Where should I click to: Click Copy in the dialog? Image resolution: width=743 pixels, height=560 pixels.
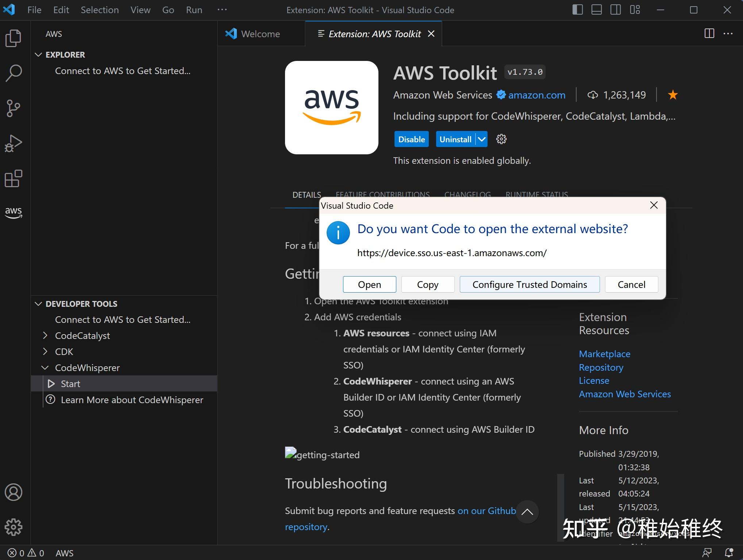pyautogui.click(x=428, y=284)
